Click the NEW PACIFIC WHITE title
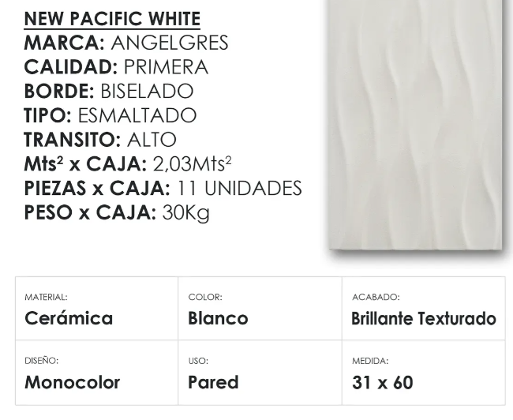 (112, 19)
